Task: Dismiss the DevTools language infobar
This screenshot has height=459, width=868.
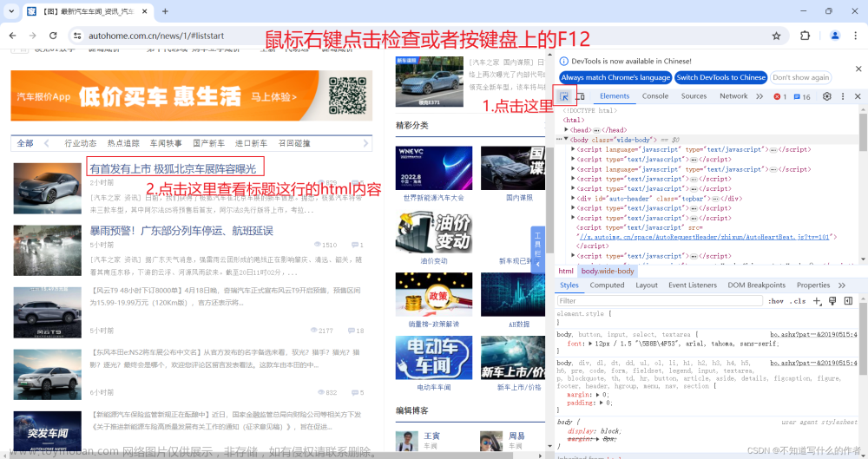Action: 858,69
